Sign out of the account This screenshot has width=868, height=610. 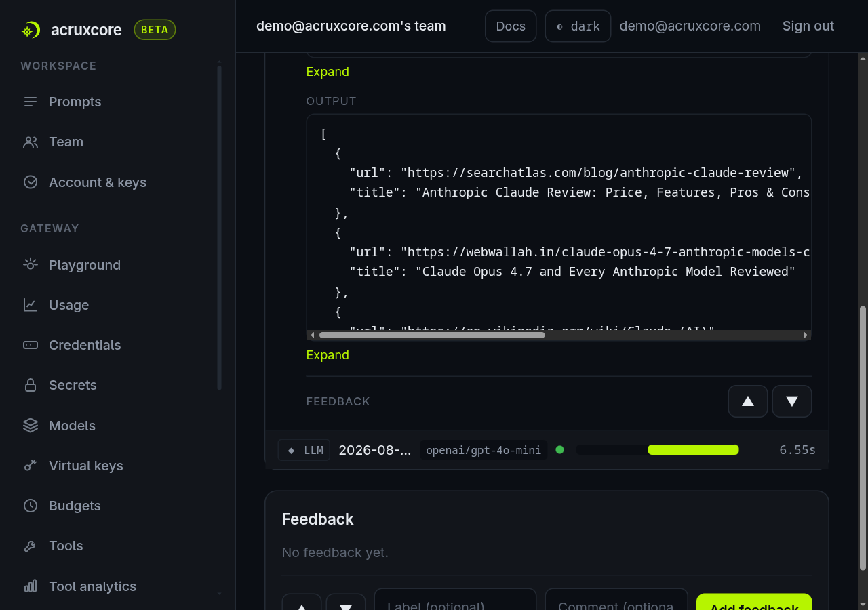[x=808, y=26]
